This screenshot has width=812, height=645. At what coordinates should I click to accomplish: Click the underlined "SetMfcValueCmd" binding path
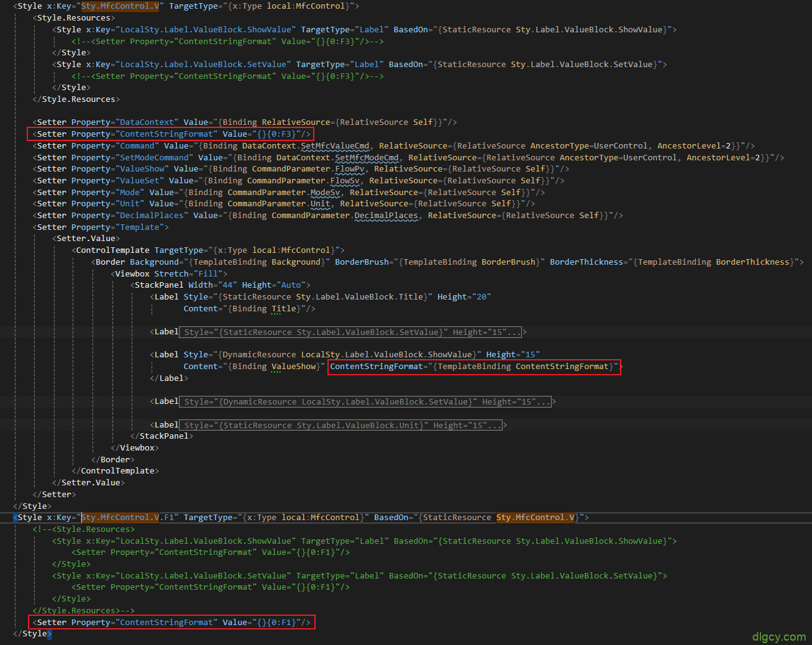click(x=335, y=146)
